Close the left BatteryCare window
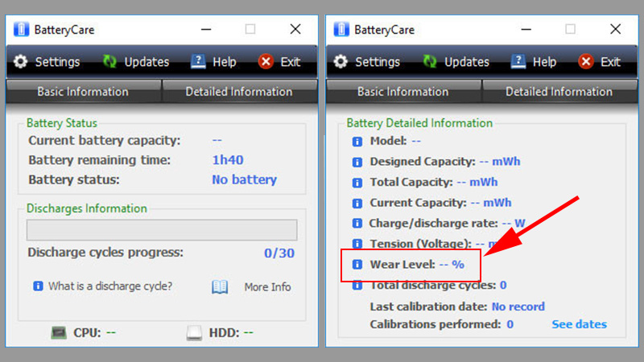This screenshot has height=362, width=644. click(295, 29)
